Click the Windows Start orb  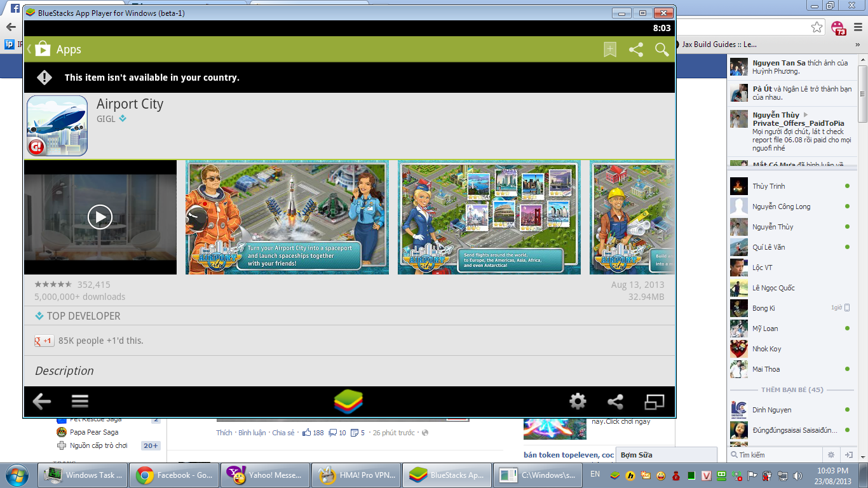click(x=17, y=475)
